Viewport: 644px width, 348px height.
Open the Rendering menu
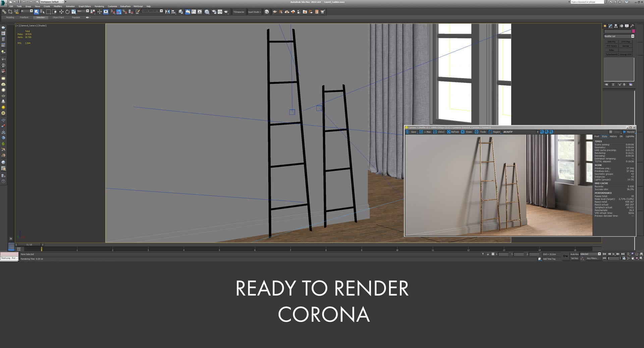(99, 6)
